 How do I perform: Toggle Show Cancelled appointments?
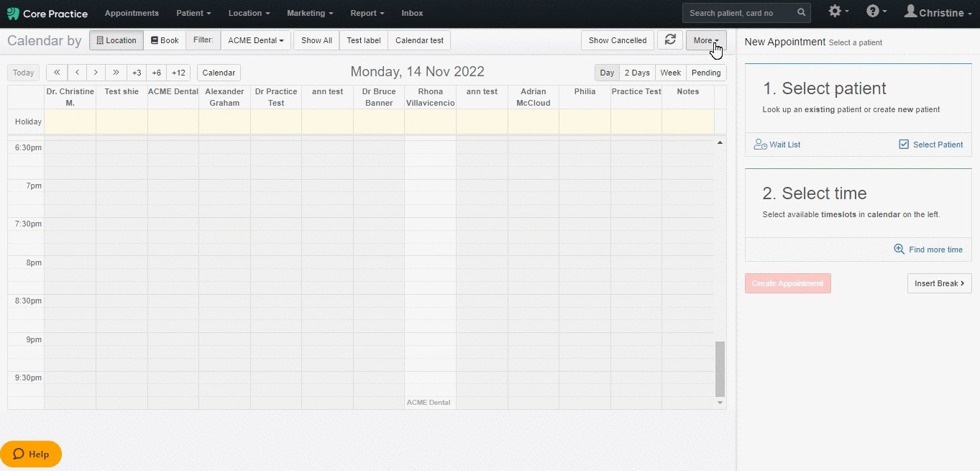(x=618, y=40)
